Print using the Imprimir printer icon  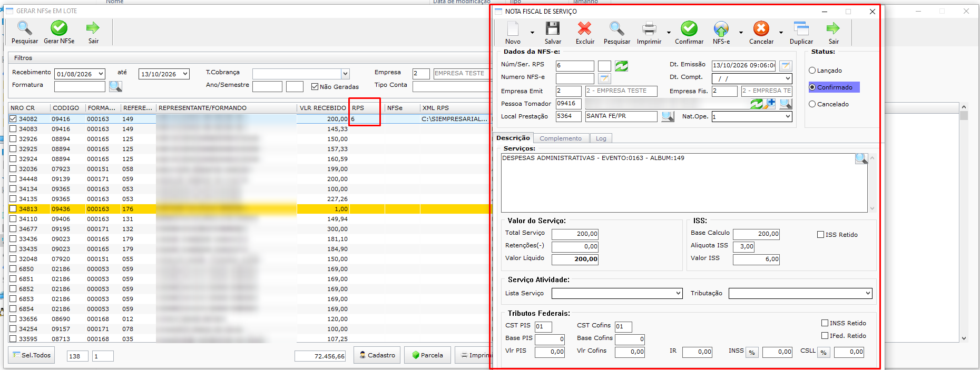pos(649,28)
